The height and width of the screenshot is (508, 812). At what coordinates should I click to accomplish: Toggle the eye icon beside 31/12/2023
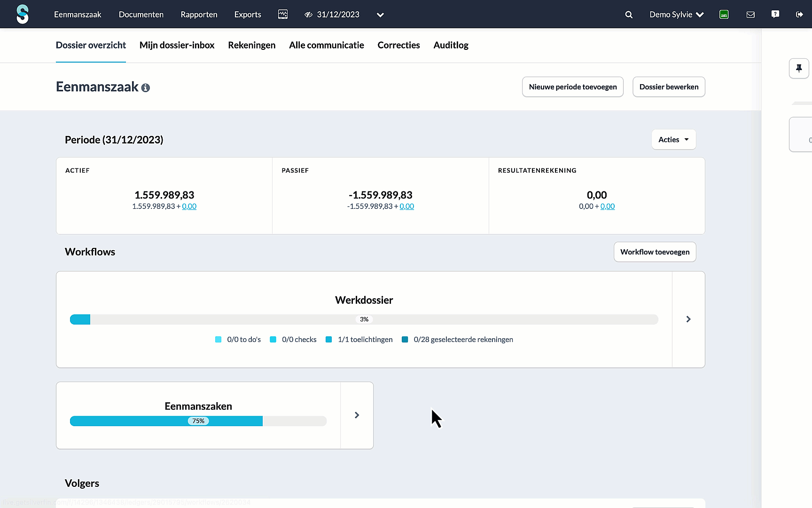click(308, 15)
